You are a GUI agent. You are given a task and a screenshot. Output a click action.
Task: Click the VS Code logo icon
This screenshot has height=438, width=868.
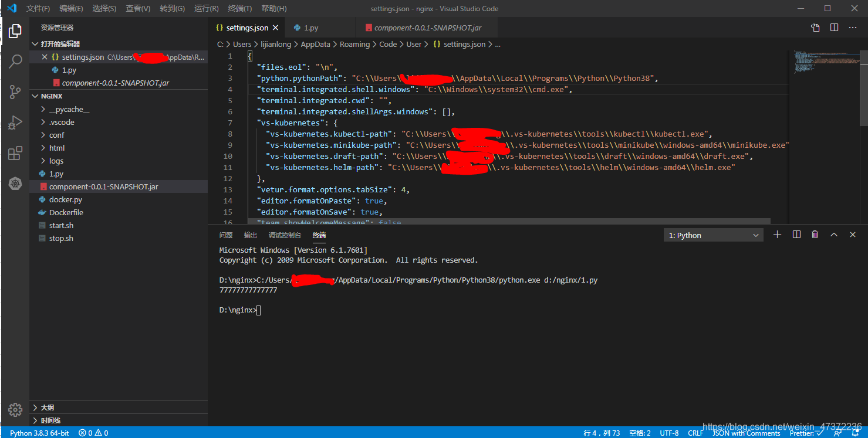(12, 8)
